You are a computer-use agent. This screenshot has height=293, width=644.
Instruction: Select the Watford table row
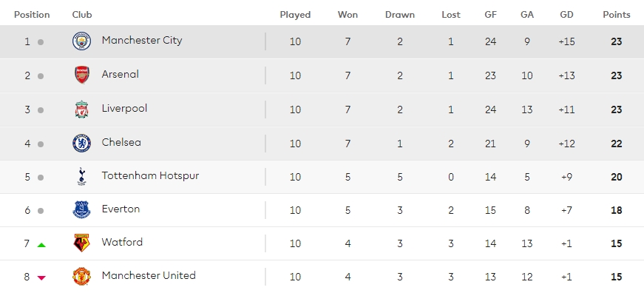(x=322, y=243)
